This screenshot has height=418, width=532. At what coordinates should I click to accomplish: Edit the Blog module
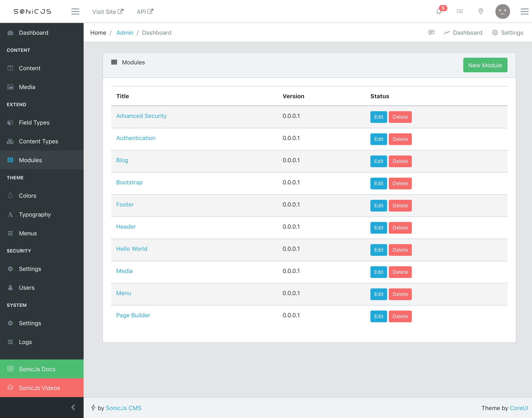[x=378, y=161]
